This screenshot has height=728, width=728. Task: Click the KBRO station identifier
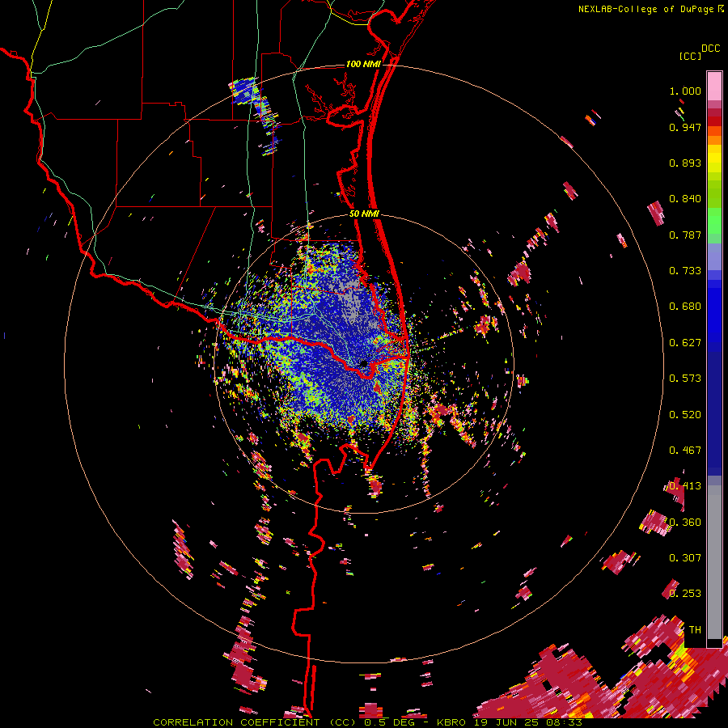[453, 722]
